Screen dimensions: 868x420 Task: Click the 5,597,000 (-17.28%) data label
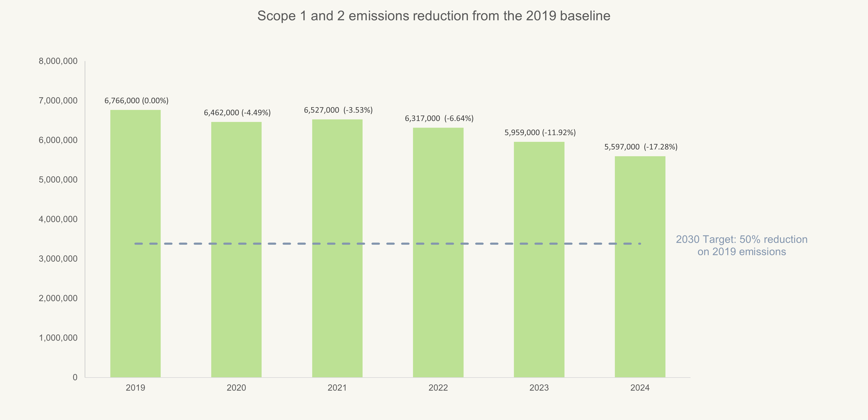pyautogui.click(x=640, y=147)
